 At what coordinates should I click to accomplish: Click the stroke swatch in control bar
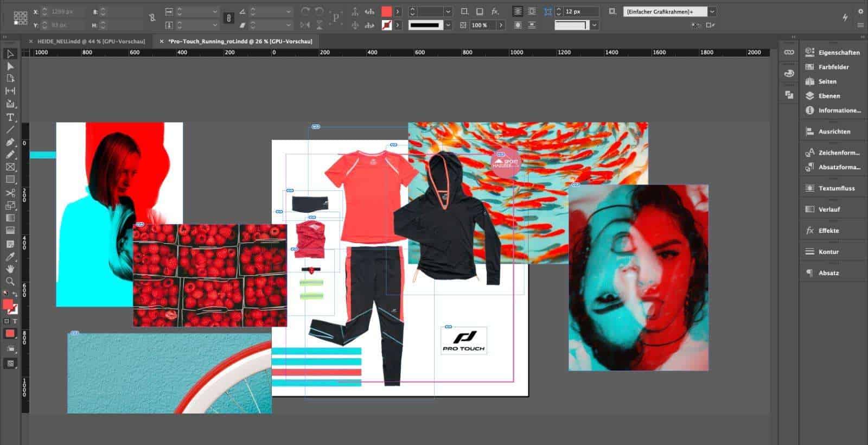tap(387, 25)
